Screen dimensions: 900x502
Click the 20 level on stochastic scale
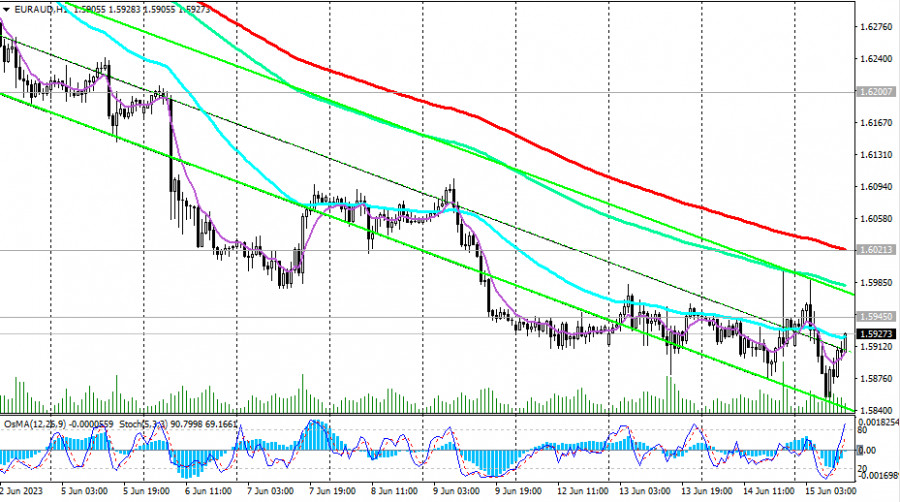click(863, 469)
